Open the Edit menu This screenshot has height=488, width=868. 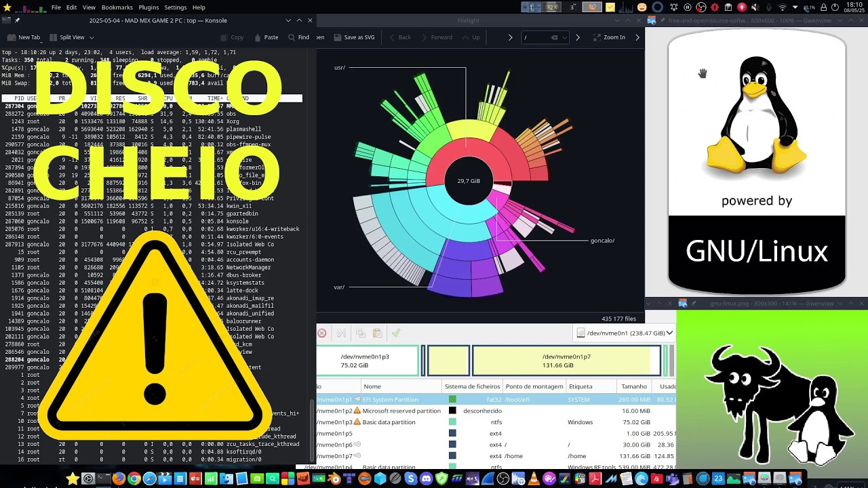coord(71,7)
